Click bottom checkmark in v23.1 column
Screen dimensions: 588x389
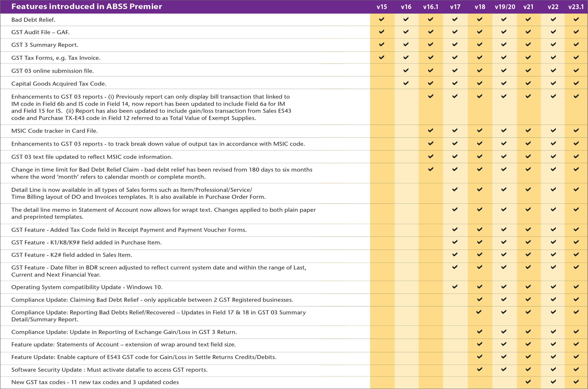pos(576,382)
